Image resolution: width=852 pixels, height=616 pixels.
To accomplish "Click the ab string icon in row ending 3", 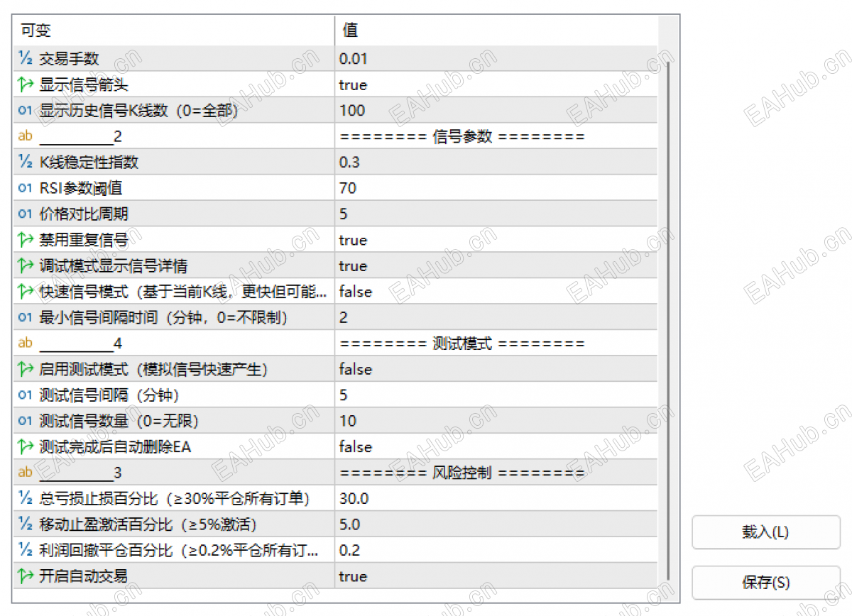I will click(26, 473).
